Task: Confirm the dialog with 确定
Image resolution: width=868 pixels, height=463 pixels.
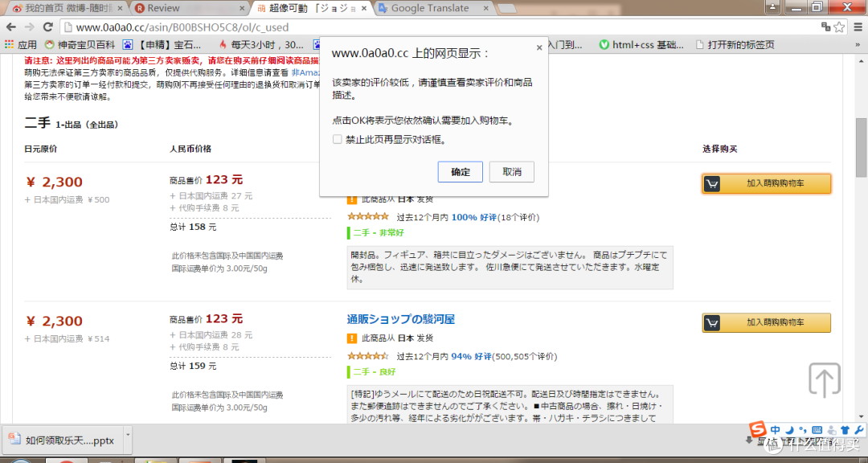Action: click(x=460, y=172)
